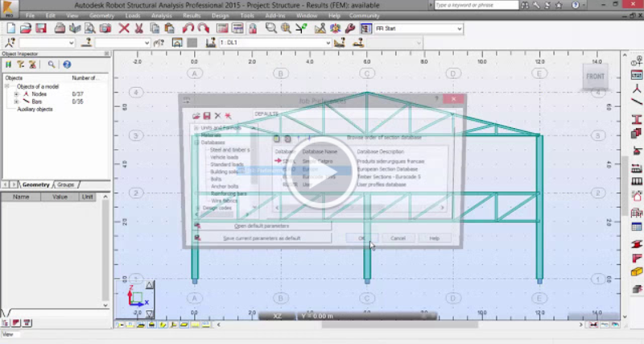Click Save current parameters as default

click(262, 238)
